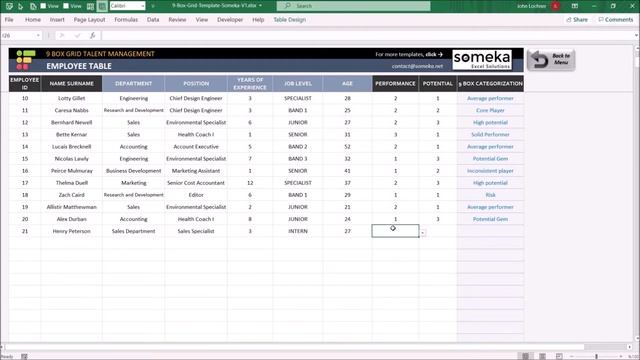Viewport: 640px width, 360px height.
Task: Expand the formula bar chevron
Action: [636, 36]
